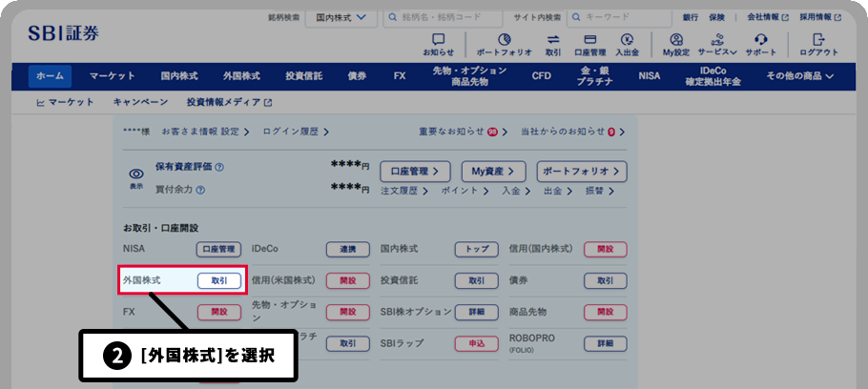Image resolution: width=868 pixels, height=389 pixels.
Task: Click the NISA 口座管理 button
Action: click(218, 249)
